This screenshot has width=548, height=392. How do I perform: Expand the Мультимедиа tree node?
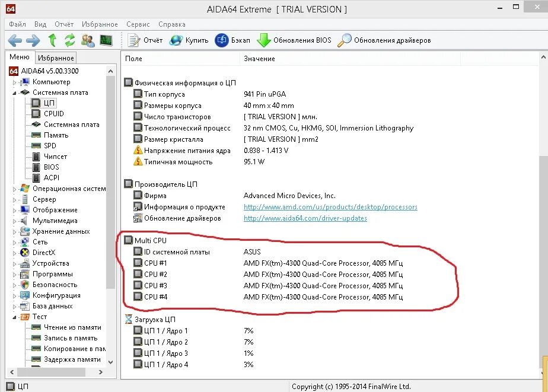[x=14, y=222]
